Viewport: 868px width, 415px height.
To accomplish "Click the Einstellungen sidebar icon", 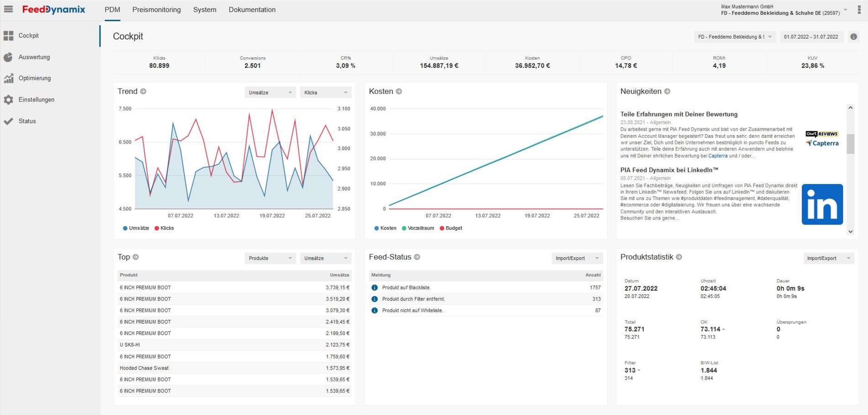I will pyautogui.click(x=10, y=100).
